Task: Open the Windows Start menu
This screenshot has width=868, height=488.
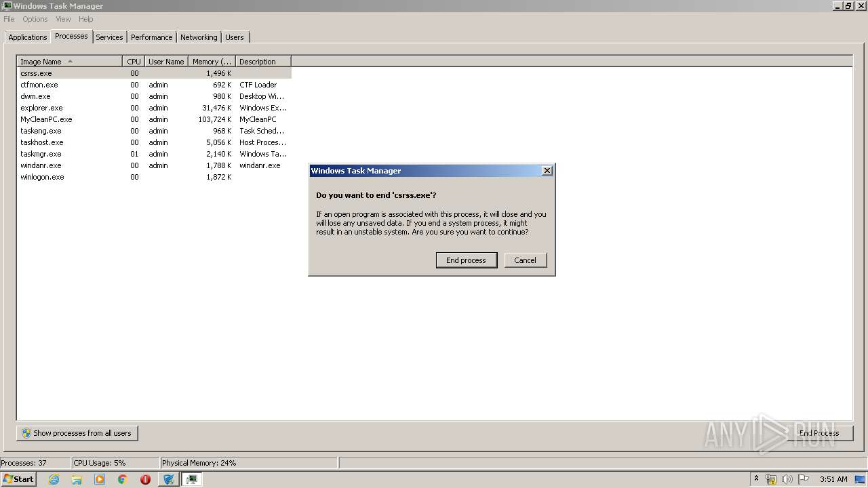Action: [18, 479]
